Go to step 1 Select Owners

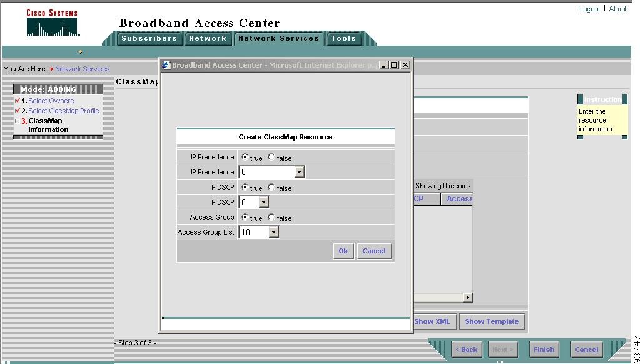tap(51, 101)
